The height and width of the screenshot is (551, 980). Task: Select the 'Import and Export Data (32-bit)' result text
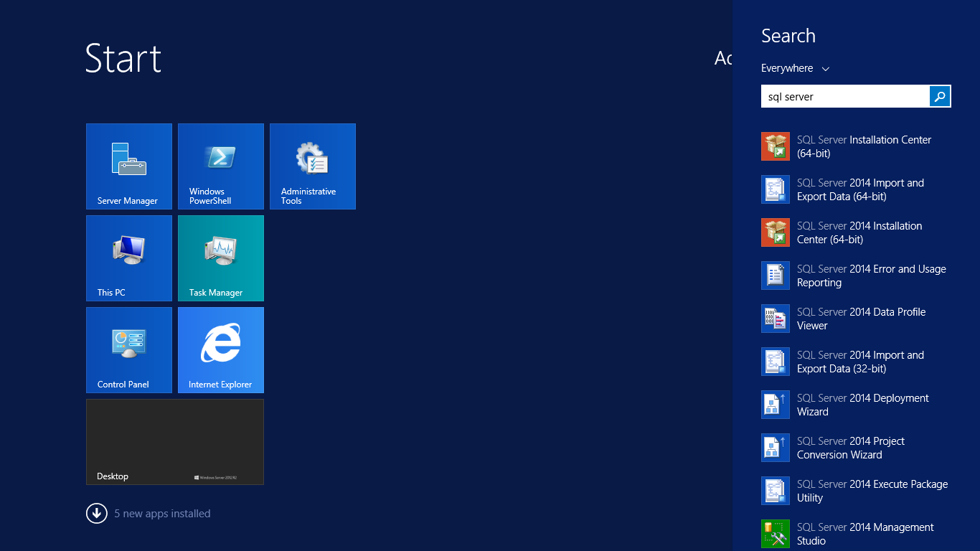click(861, 362)
